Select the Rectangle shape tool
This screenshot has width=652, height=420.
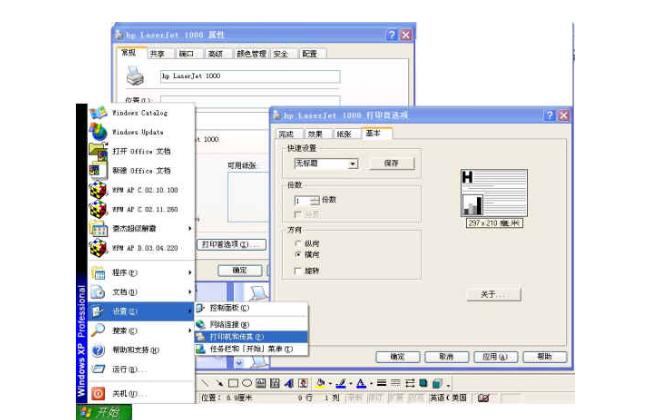(233, 383)
